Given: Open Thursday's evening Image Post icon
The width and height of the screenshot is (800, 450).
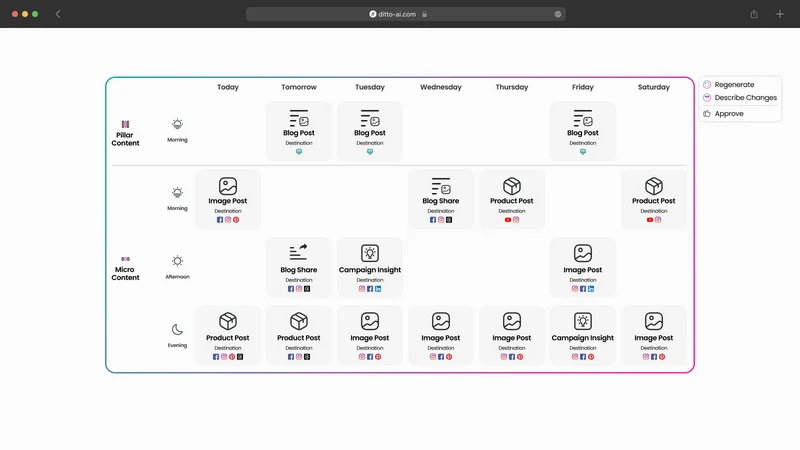Looking at the screenshot, I should (x=512, y=321).
